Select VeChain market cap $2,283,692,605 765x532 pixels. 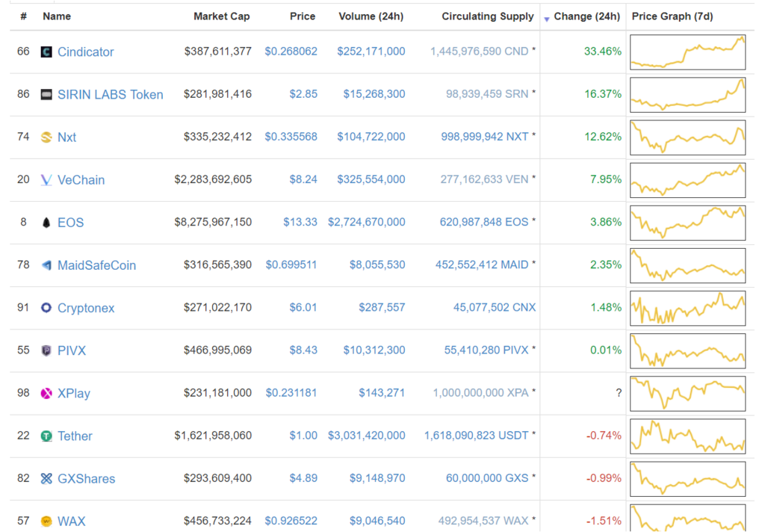(x=213, y=179)
